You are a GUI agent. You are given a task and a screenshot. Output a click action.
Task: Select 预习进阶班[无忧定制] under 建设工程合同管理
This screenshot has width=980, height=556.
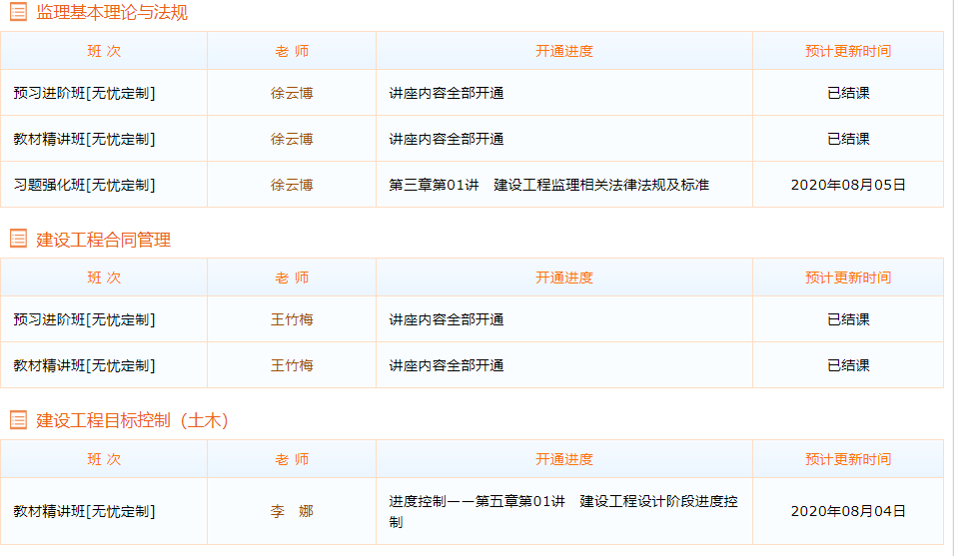(x=84, y=319)
